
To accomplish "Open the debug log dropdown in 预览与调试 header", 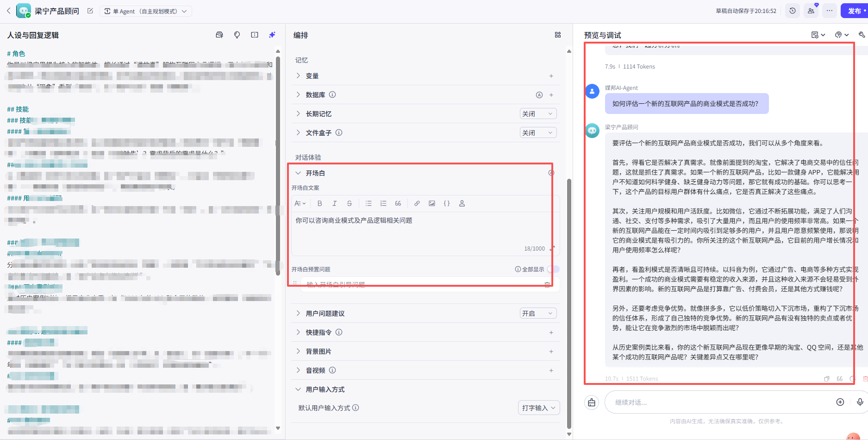I will pyautogui.click(x=818, y=35).
